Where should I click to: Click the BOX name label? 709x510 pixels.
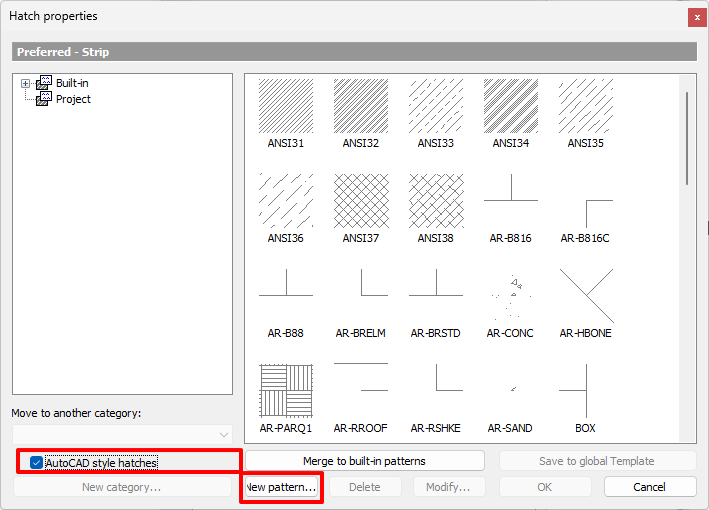[x=586, y=428]
